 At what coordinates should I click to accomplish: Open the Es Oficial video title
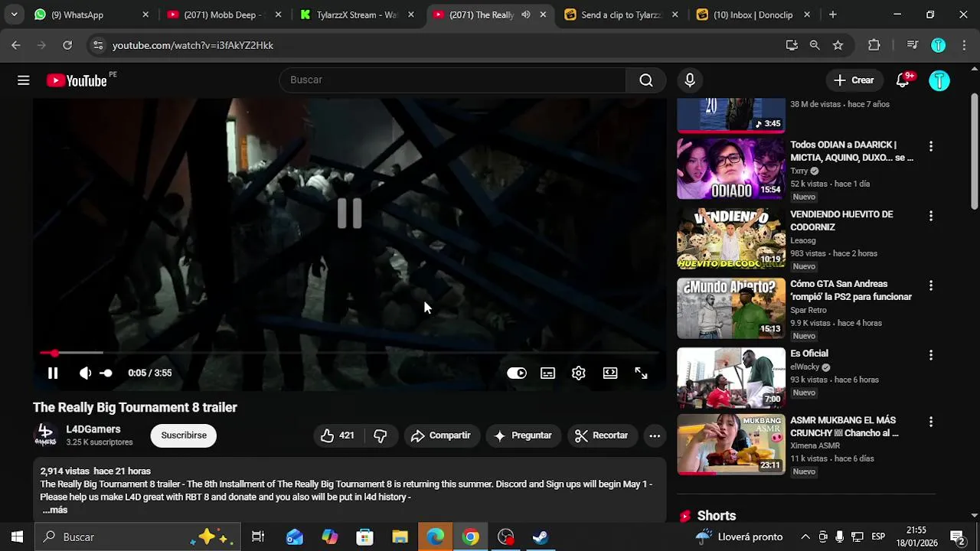[809, 354]
